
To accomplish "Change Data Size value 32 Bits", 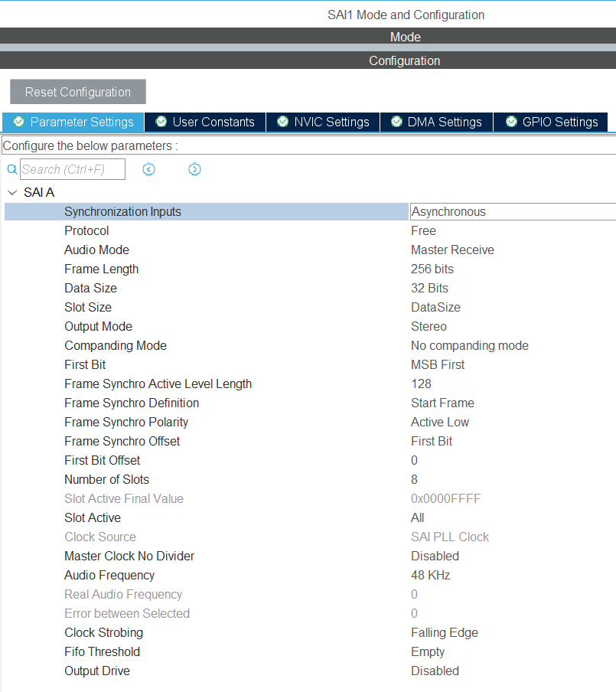I will [x=429, y=288].
